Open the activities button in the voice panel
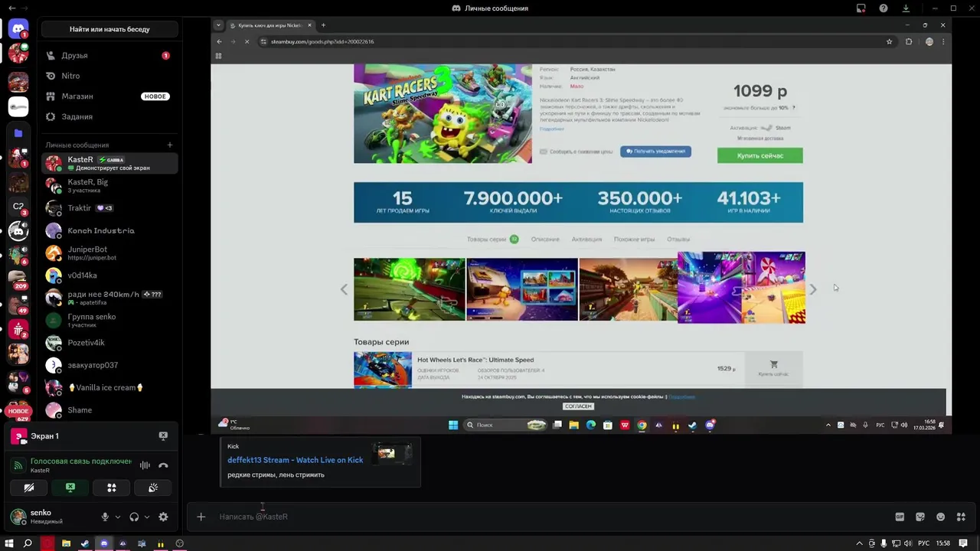The width and height of the screenshot is (980, 551). 112,487
